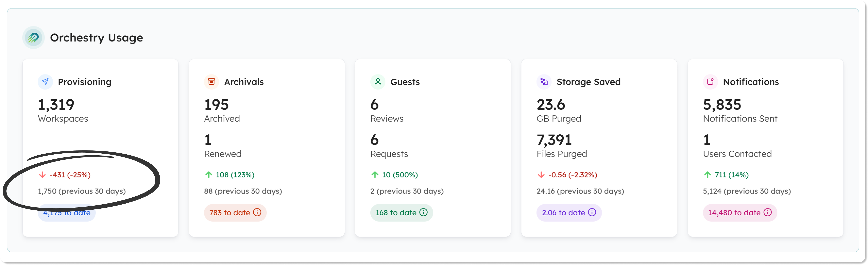Click info icon beside 14,480 to date
This screenshot has width=868, height=265.
pos(768,212)
